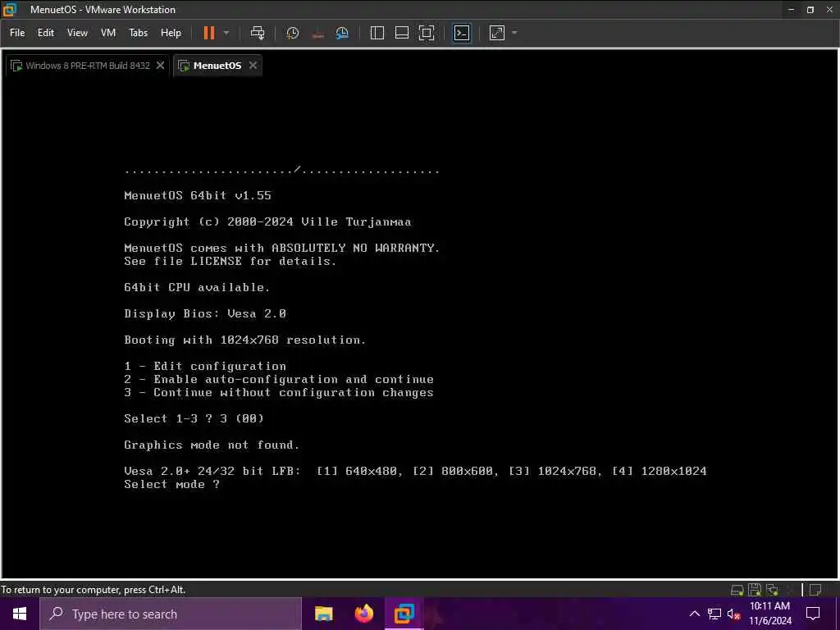Click the VMware Workstation taskbar icon

pos(404,614)
